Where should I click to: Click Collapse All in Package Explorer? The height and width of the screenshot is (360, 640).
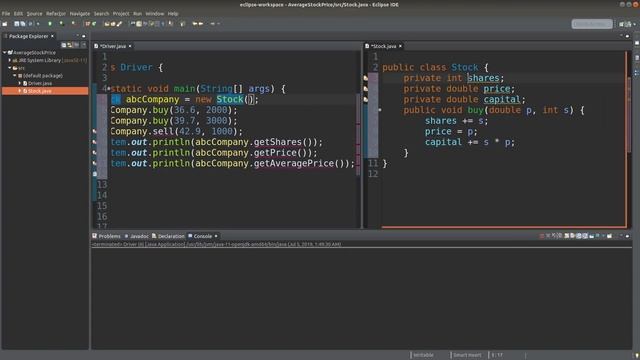click(64, 45)
